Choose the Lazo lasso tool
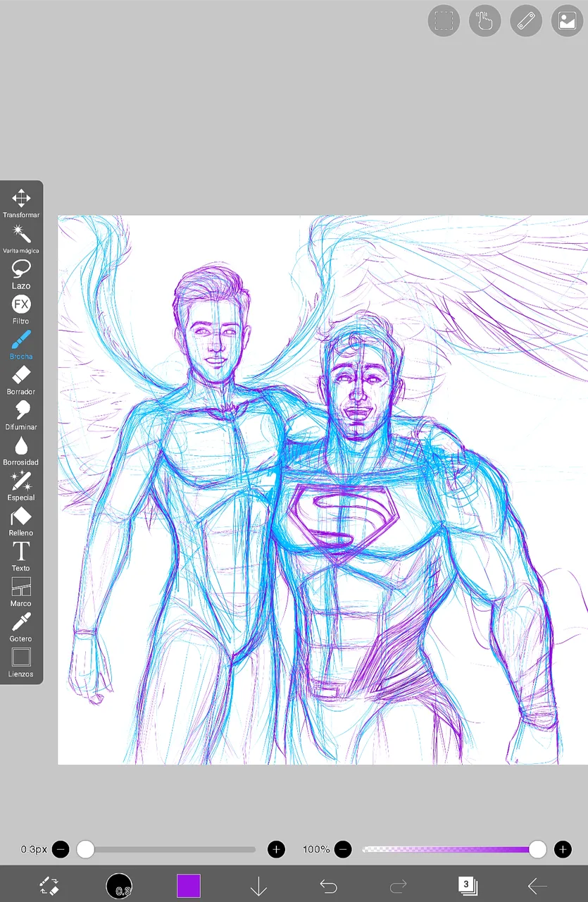Image resolution: width=588 pixels, height=902 pixels. coord(21,273)
